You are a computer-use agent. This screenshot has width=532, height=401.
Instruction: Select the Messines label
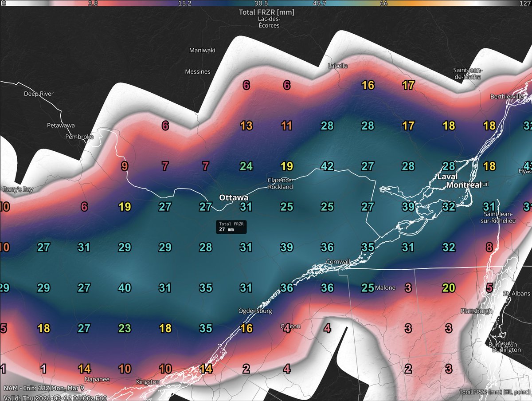pyautogui.click(x=198, y=71)
